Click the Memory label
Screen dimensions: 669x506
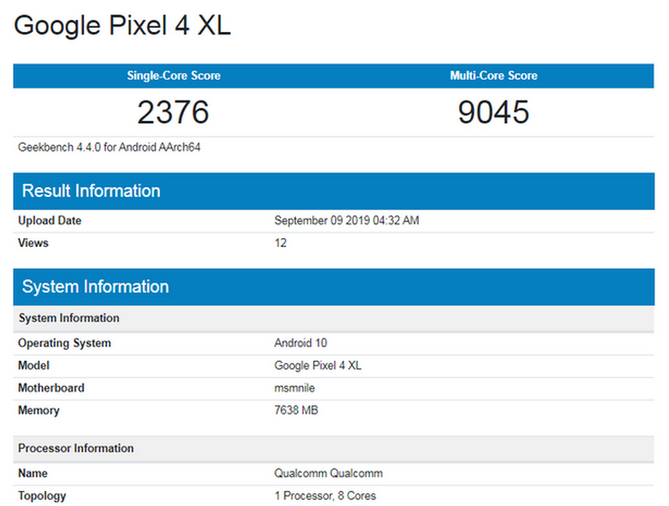point(39,411)
